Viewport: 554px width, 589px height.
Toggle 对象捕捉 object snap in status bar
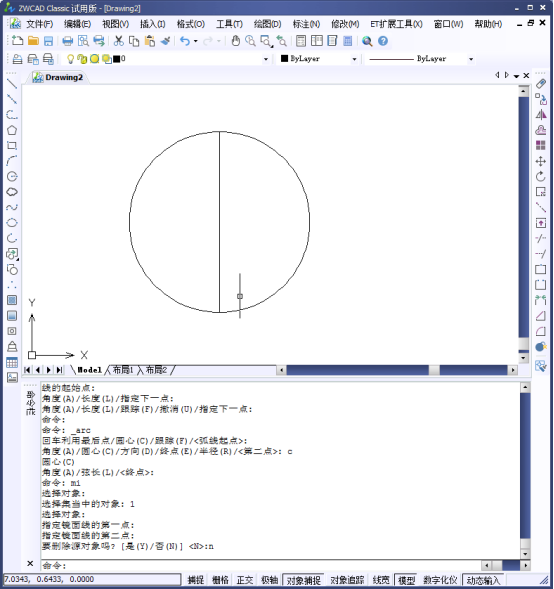[x=304, y=580]
